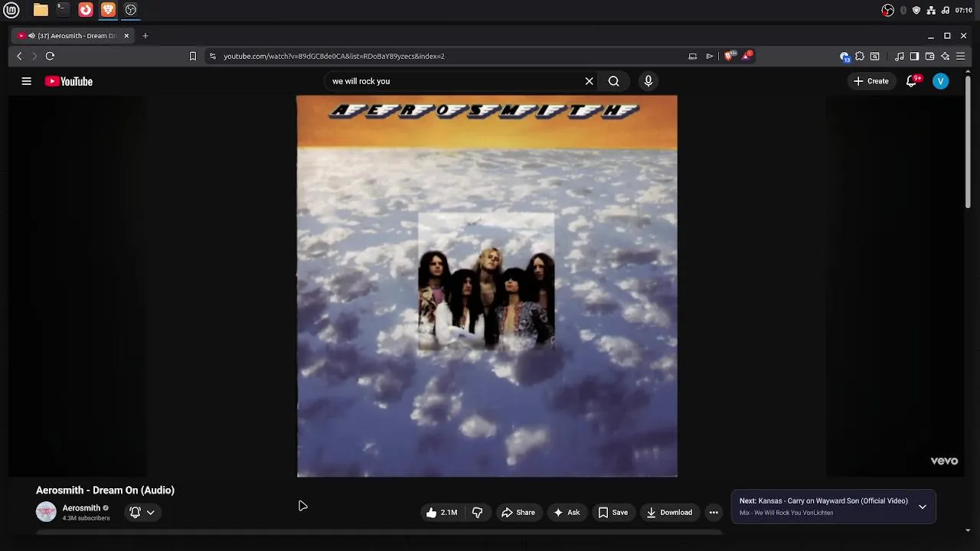Expand the Next up playlist panel
The width and height of the screenshot is (980, 551).
tap(923, 507)
